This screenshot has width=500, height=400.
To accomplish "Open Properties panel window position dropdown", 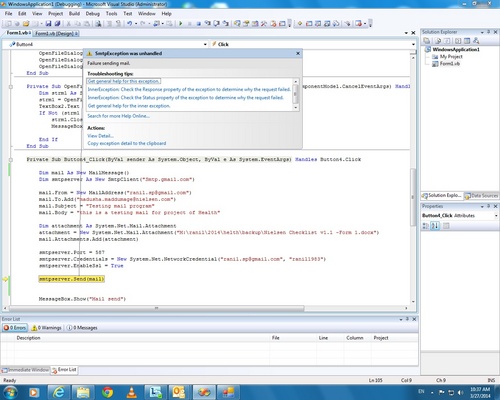I will click(x=482, y=207).
